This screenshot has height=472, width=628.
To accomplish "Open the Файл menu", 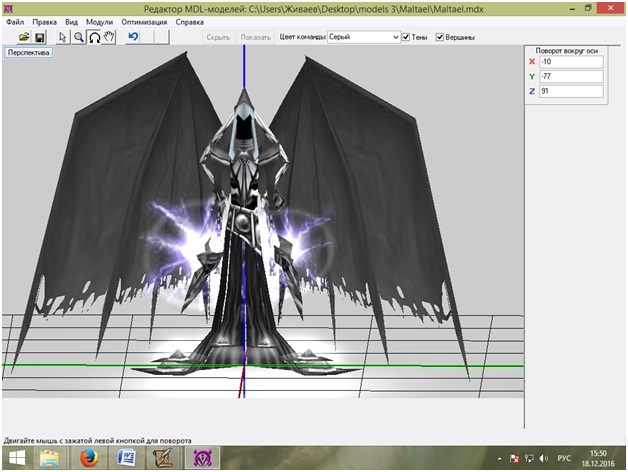I will [x=15, y=21].
